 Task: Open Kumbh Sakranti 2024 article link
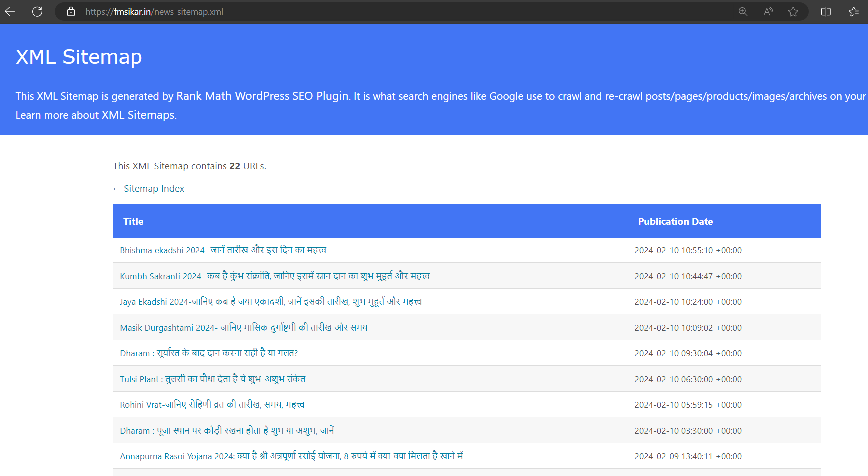point(275,276)
